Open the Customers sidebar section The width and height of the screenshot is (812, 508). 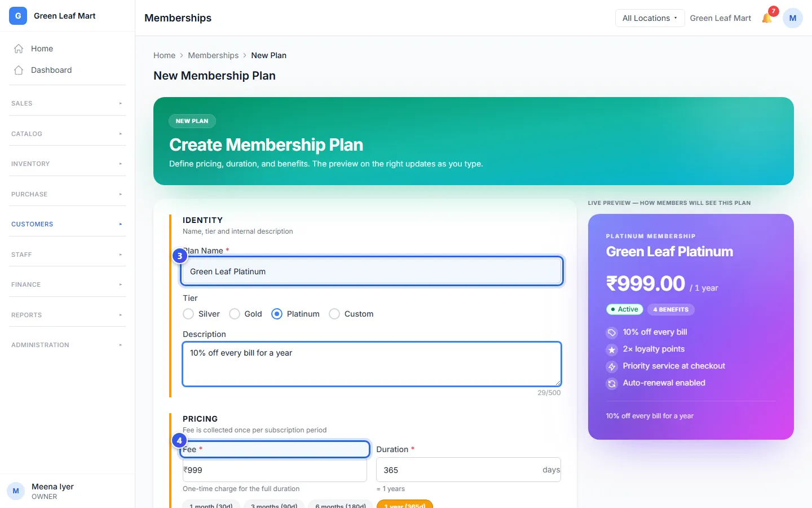point(67,224)
